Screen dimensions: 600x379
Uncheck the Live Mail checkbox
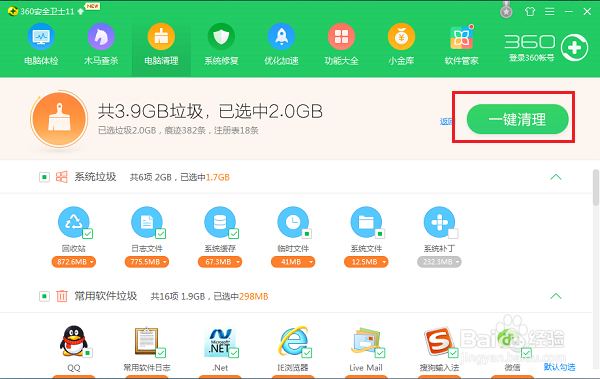click(x=380, y=353)
